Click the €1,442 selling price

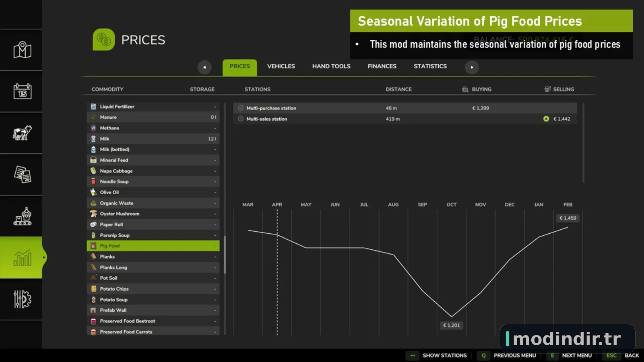point(562,119)
